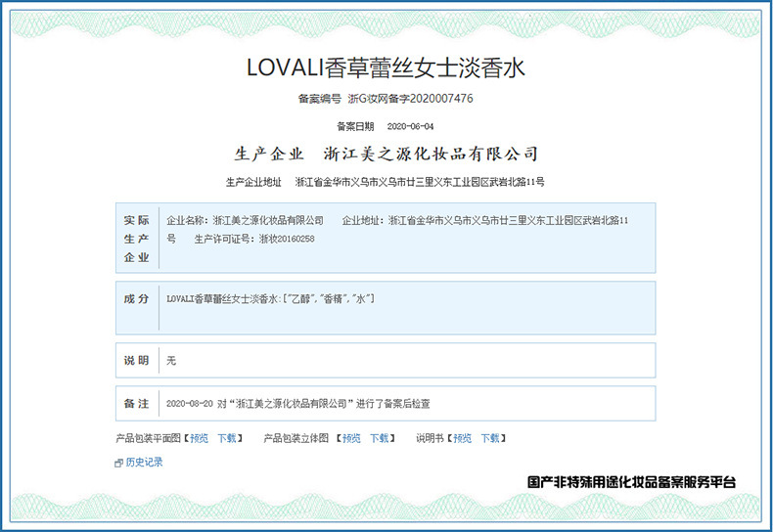
Task: Click the heading 浙江美之源化妆品有限公司
Action: tap(431, 154)
